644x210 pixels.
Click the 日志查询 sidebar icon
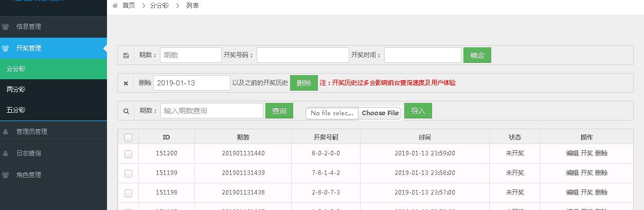pyautogui.click(x=6, y=153)
